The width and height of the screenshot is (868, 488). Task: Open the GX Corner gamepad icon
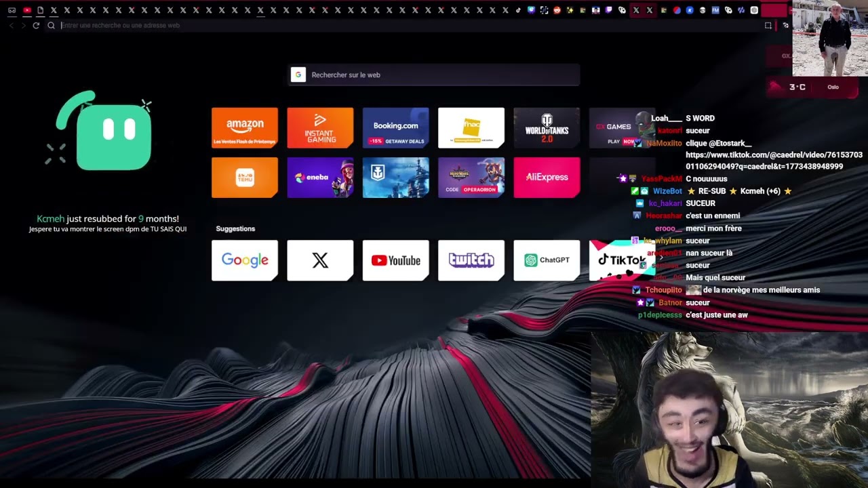click(x=12, y=10)
